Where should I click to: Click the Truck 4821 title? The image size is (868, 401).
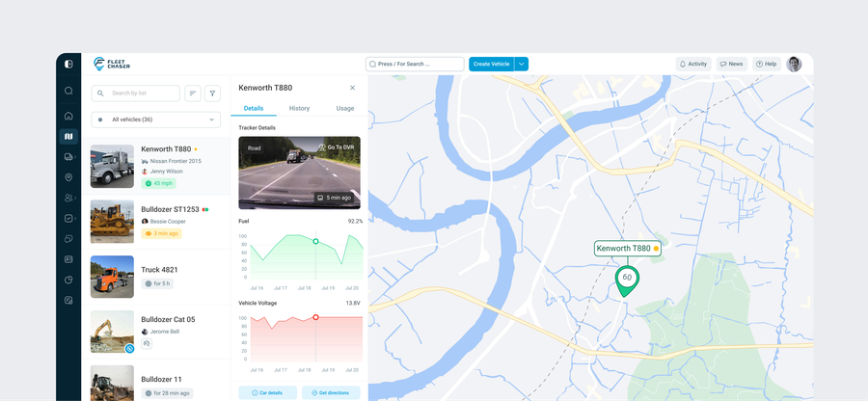(159, 270)
